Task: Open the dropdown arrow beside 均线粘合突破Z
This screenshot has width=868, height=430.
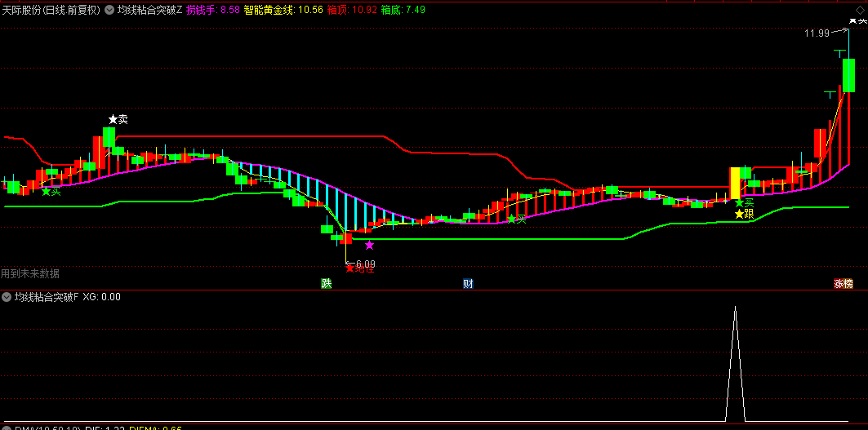Action: [x=109, y=10]
